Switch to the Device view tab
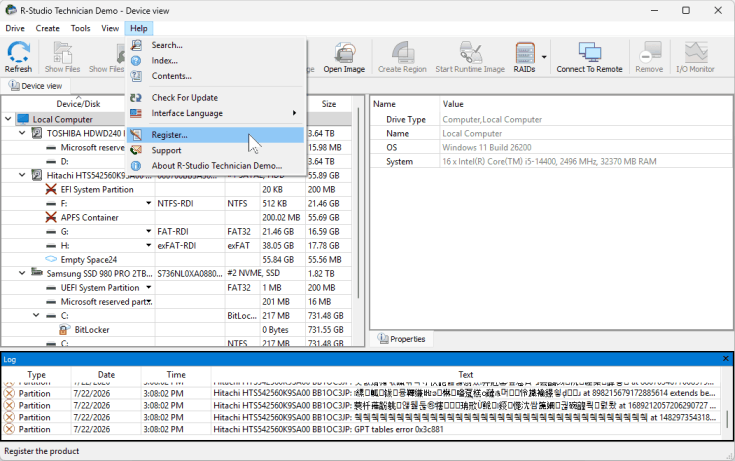Screen dimensions: 735x461 36,86
